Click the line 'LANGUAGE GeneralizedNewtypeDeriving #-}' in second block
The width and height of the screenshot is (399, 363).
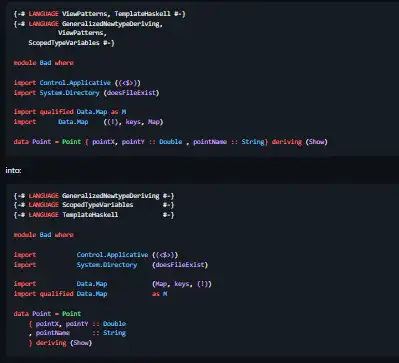pos(94,196)
